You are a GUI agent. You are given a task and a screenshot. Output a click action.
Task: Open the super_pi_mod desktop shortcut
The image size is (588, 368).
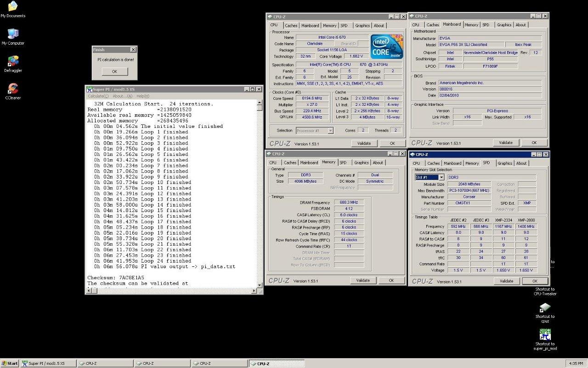tap(545, 339)
